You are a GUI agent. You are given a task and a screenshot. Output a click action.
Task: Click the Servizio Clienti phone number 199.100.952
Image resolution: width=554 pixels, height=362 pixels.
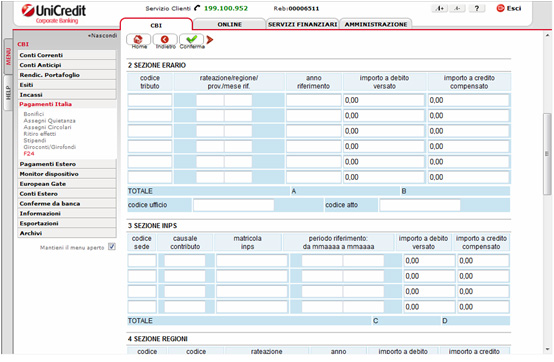[x=226, y=8]
